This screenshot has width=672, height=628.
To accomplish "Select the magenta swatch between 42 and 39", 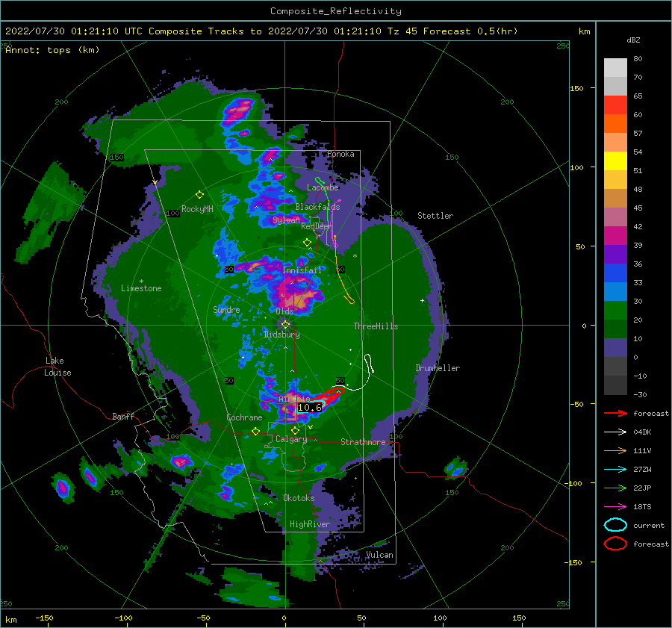I will pos(615,236).
